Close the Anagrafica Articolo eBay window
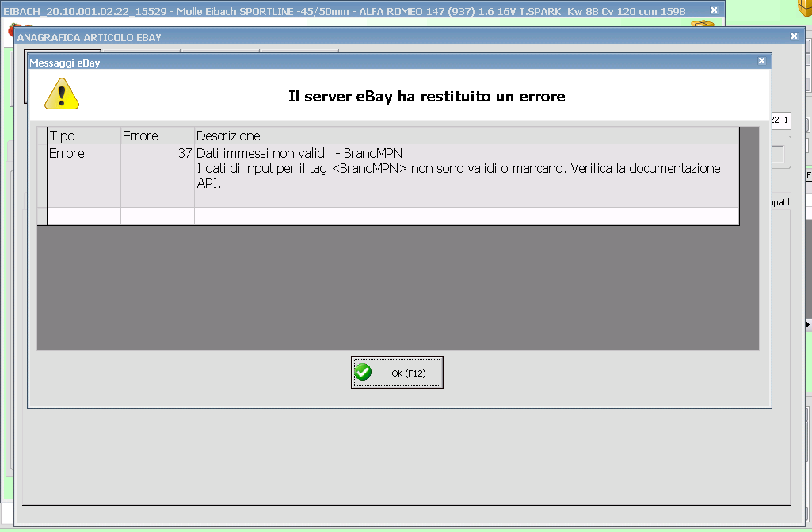 click(x=794, y=36)
